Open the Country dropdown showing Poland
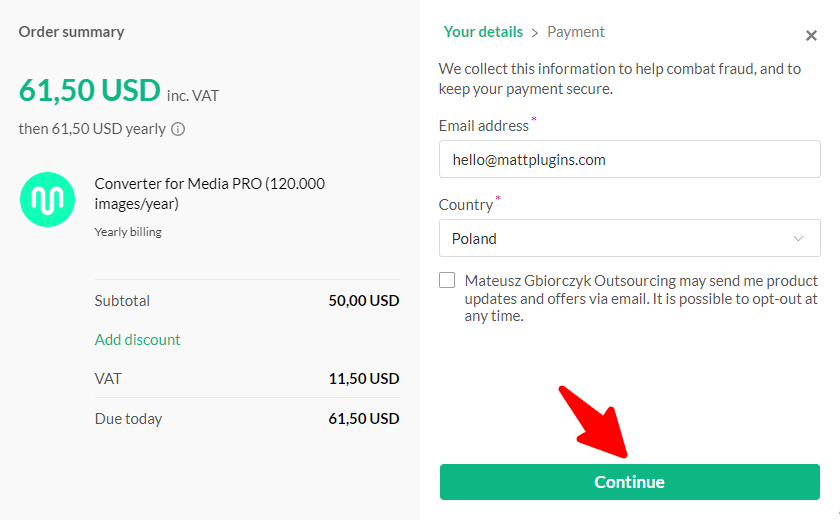This screenshot has width=840, height=520. 629,238
